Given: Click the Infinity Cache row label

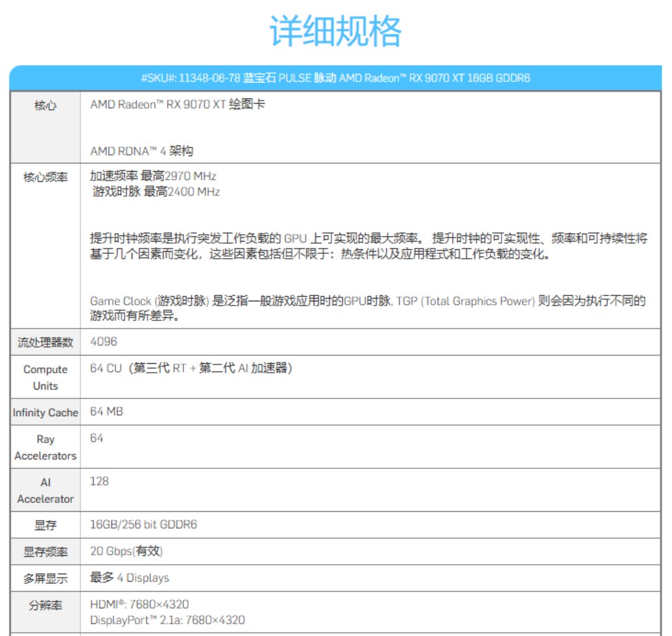Looking at the screenshot, I should [45, 413].
